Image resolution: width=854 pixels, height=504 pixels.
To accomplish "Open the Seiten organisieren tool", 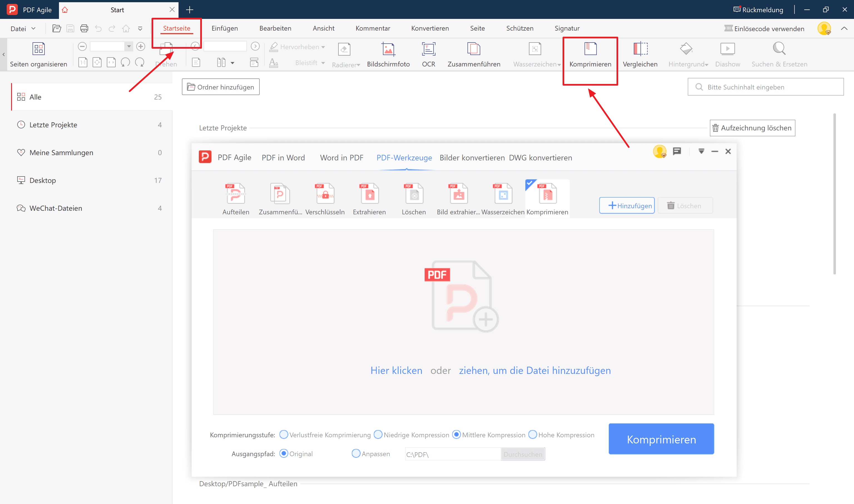I will point(38,54).
